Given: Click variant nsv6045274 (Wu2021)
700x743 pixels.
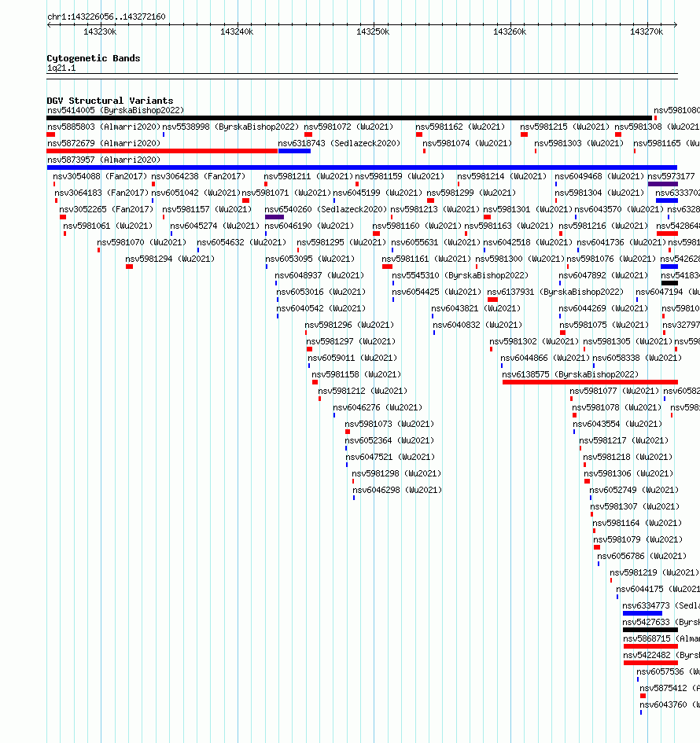Looking at the screenshot, I should (215, 226).
